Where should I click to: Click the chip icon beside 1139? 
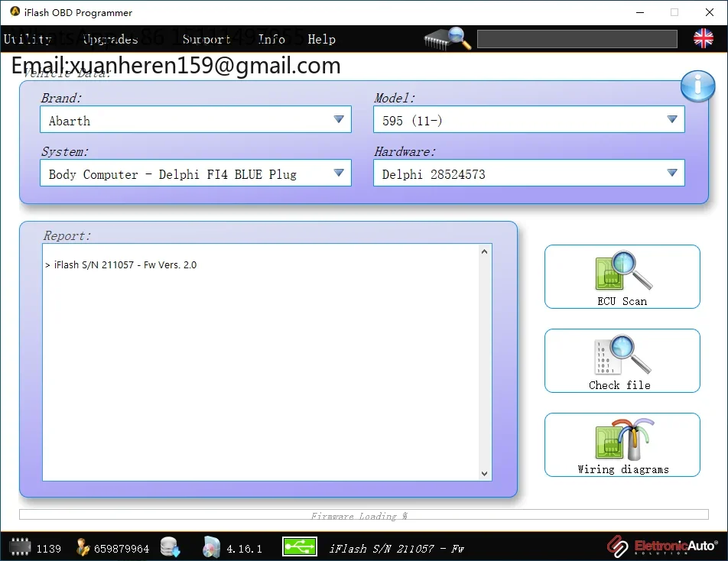20,546
